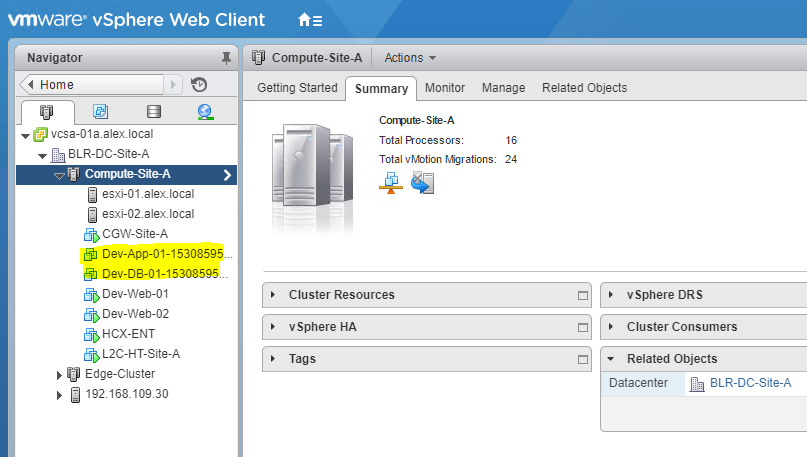Click the migrate virtual machines icon
The height and width of the screenshot is (457, 807).
point(422,182)
